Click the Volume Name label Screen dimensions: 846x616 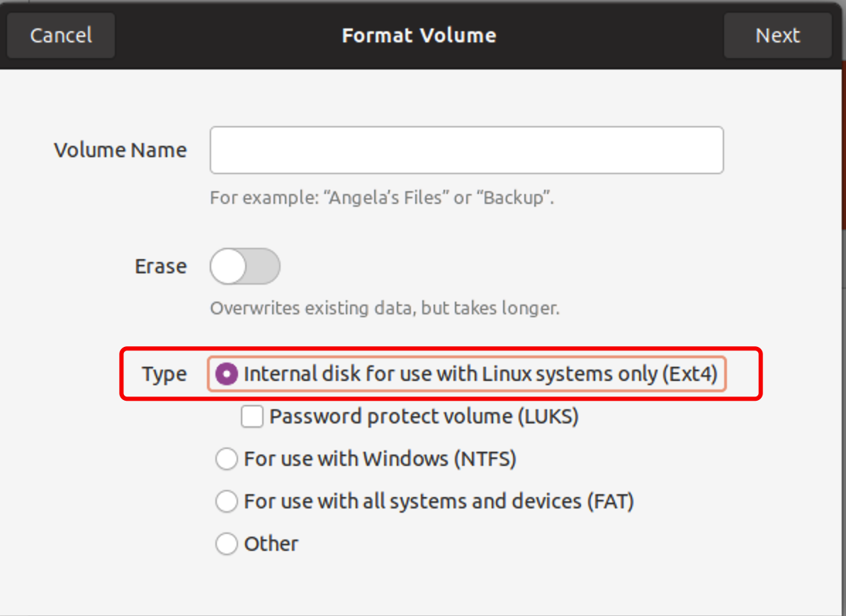(x=120, y=150)
